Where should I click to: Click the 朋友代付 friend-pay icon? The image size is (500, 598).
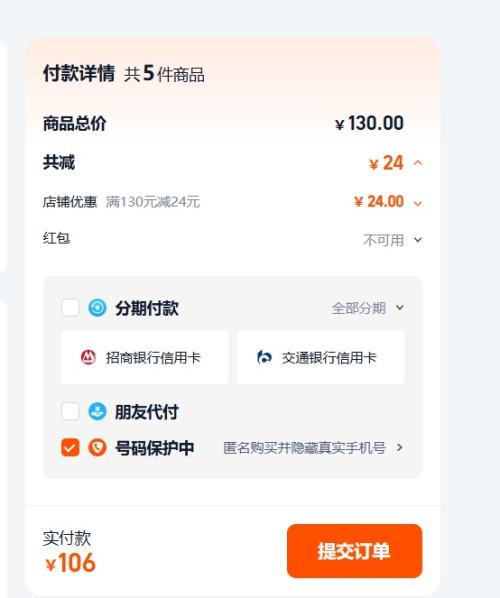pos(97,412)
